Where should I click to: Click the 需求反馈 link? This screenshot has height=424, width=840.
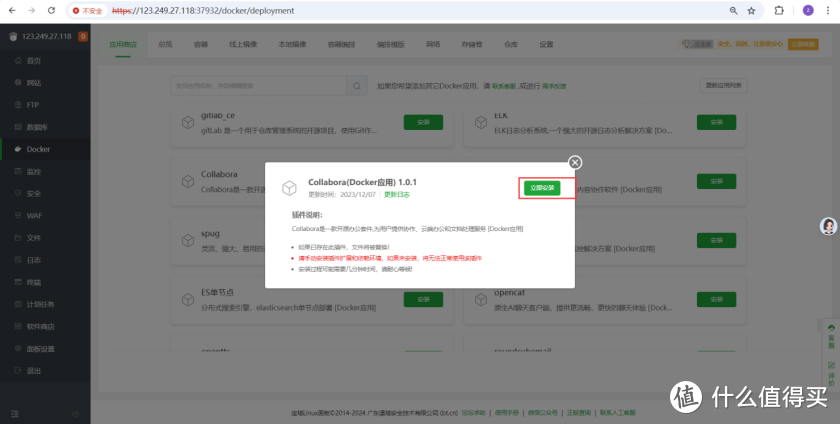(x=554, y=86)
